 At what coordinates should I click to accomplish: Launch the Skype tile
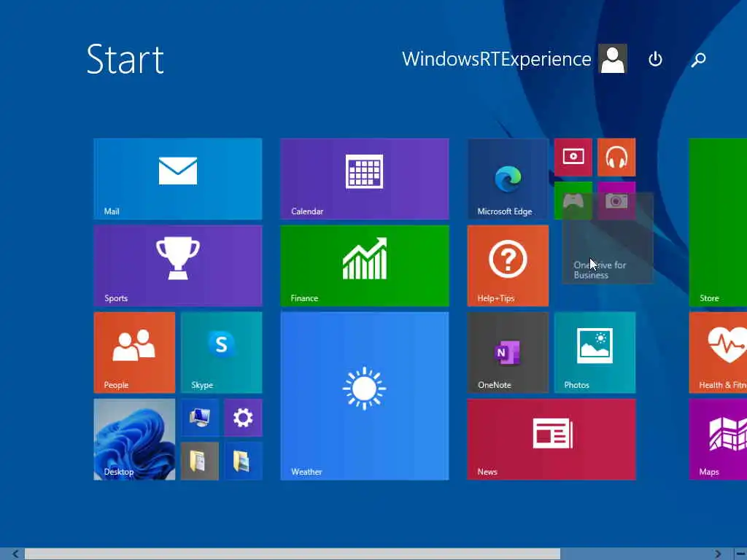[x=222, y=352]
